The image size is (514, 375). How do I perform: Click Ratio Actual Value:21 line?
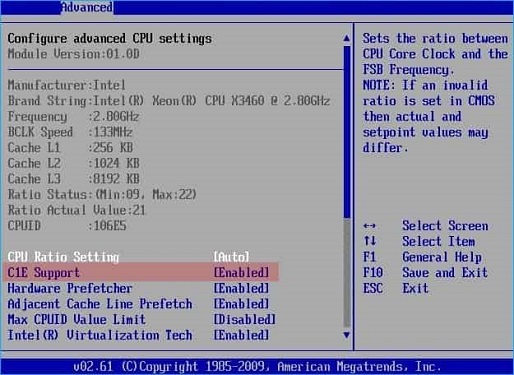77,210
